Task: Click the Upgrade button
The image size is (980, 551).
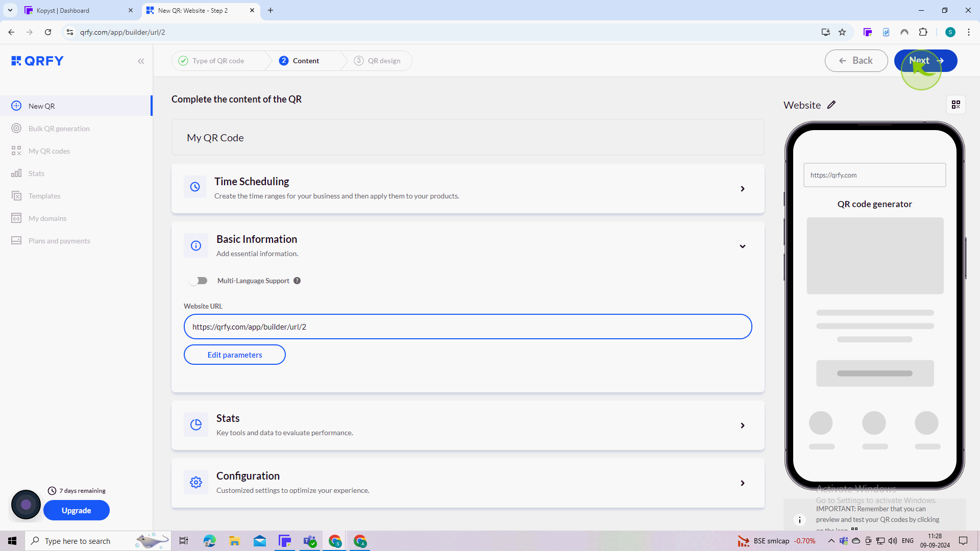Action: pyautogui.click(x=77, y=510)
